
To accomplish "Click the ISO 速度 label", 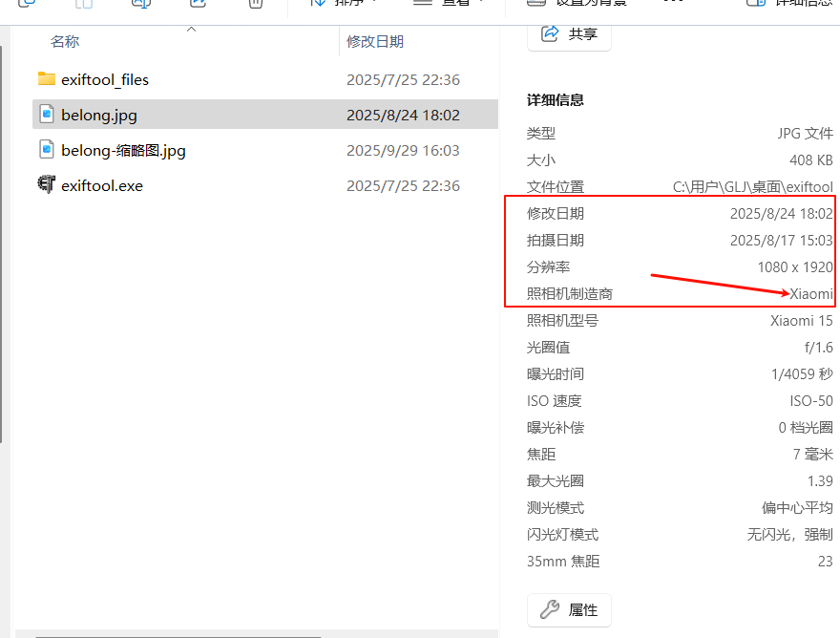I will 554,401.
